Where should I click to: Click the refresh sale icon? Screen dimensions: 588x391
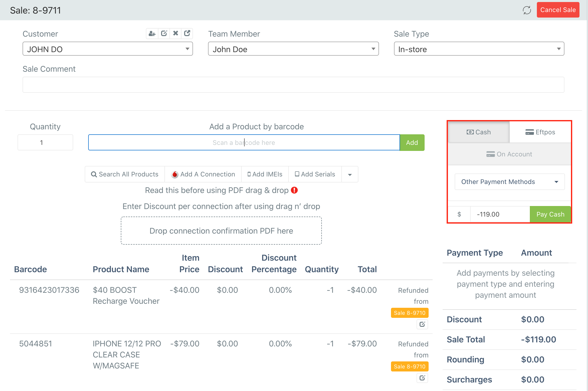527,10
